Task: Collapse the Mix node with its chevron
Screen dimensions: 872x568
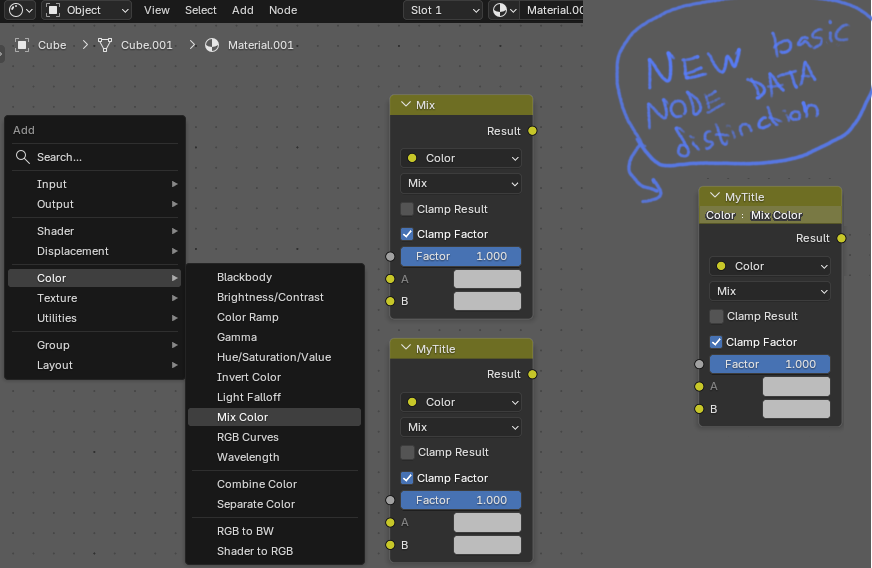Action: tap(405, 105)
